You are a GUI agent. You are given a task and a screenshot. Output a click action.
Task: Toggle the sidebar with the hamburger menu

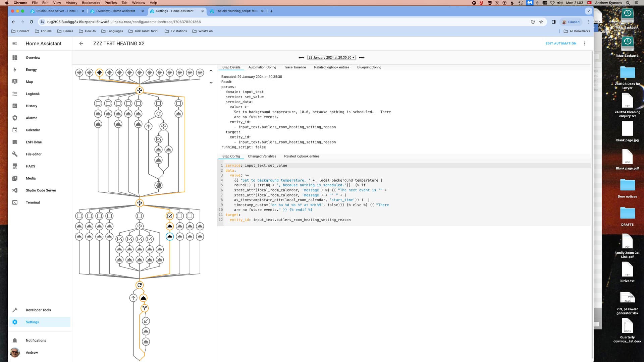tap(14, 43)
